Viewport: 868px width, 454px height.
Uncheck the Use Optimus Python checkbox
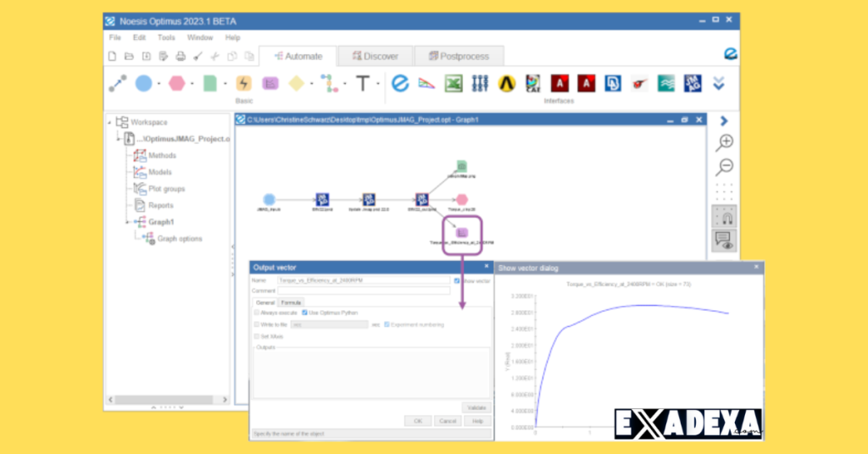coord(304,313)
